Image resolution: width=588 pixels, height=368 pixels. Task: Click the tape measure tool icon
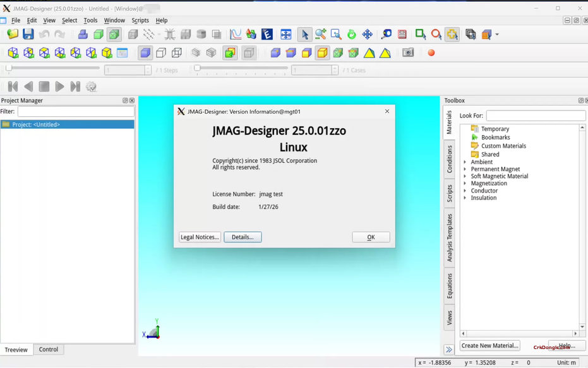pos(387,35)
